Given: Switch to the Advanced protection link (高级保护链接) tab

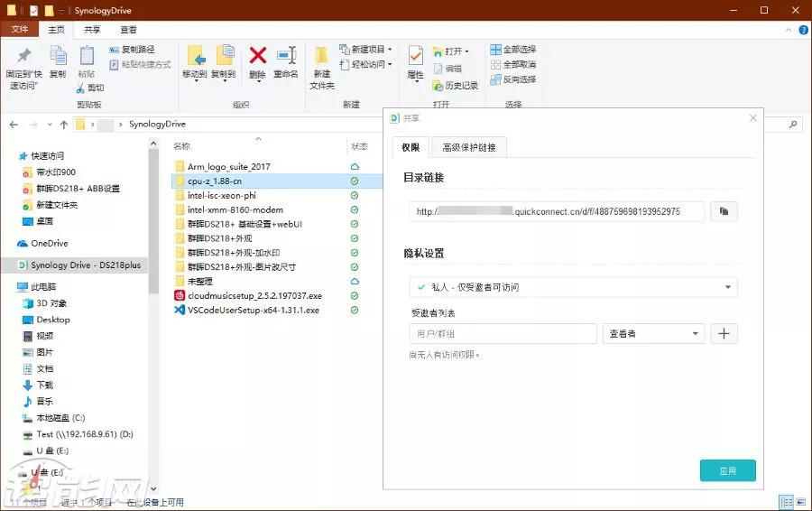Looking at the screenshot, I should click(469, 147).
